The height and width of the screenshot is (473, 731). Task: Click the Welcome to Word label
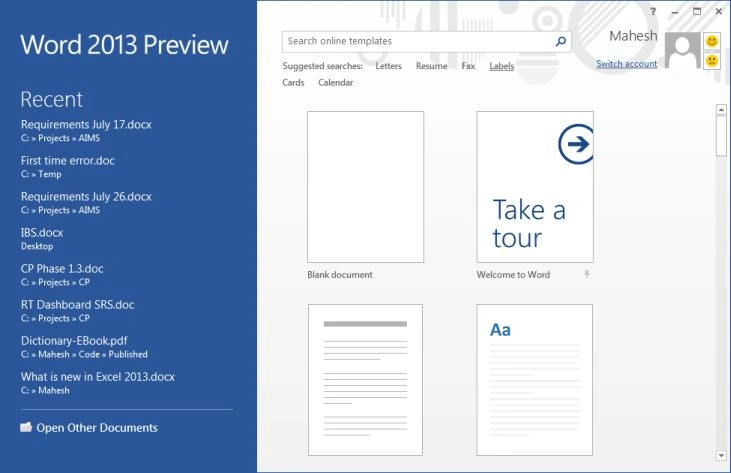tap(513, 275)
